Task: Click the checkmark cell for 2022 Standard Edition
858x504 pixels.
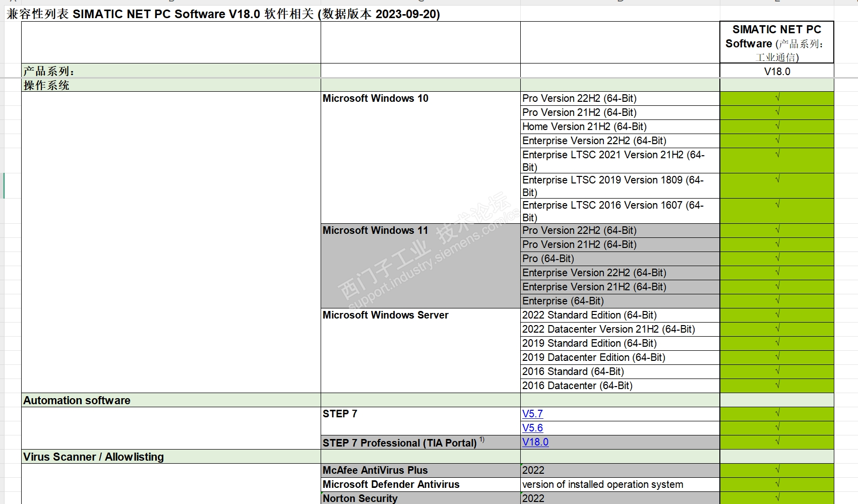Action: click(777, 315)
